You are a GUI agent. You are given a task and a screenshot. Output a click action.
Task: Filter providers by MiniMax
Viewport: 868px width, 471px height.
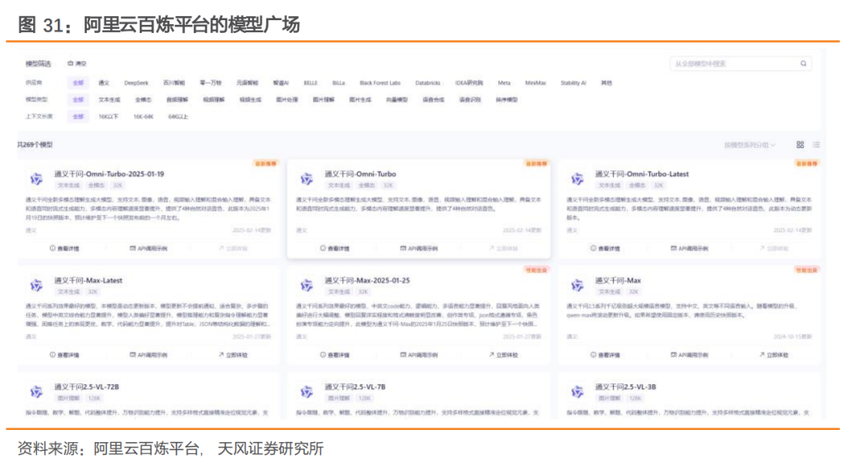(x=535, y=83)
